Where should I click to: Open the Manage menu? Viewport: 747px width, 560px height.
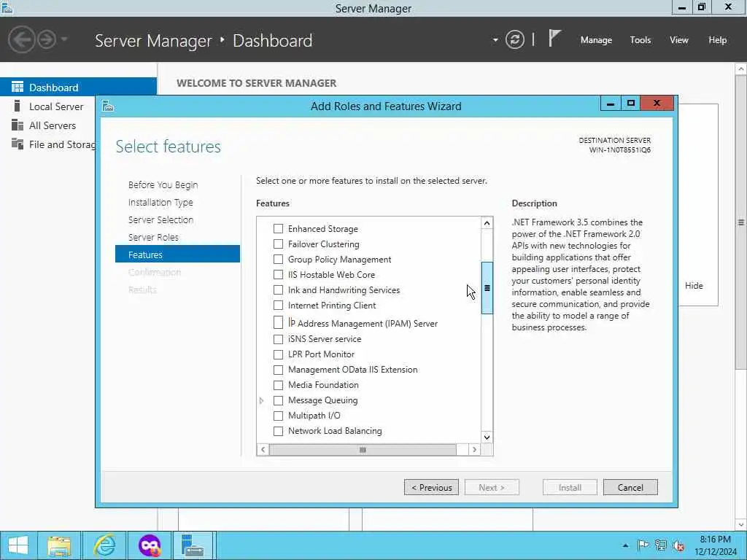coord(596,40)
